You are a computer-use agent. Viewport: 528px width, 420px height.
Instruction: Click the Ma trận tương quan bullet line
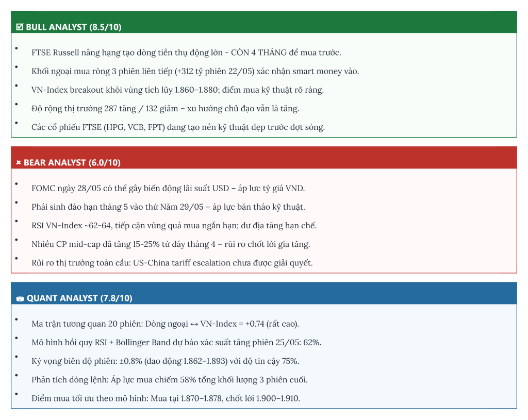(x=166, y=324)
